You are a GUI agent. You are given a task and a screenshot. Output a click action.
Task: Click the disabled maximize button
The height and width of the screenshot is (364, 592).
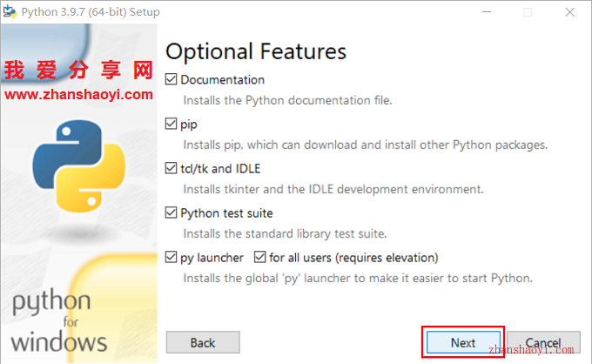click(528, 12)
